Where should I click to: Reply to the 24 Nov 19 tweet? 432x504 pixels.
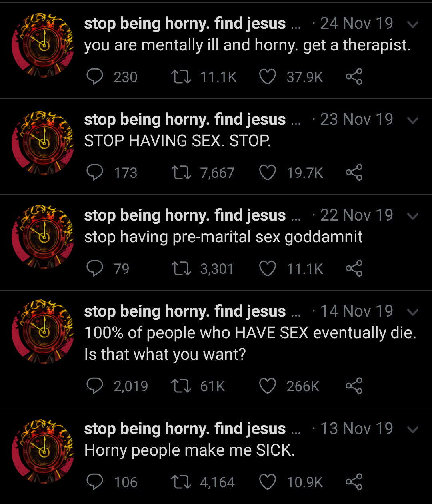[x=95, y=76]
